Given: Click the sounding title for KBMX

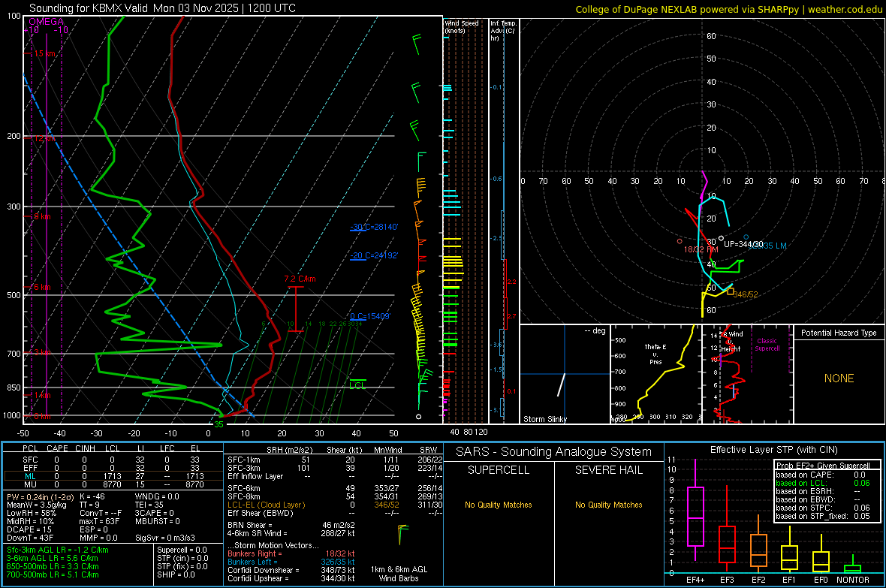Looking at the screenshot, I should tap(162, 8).
